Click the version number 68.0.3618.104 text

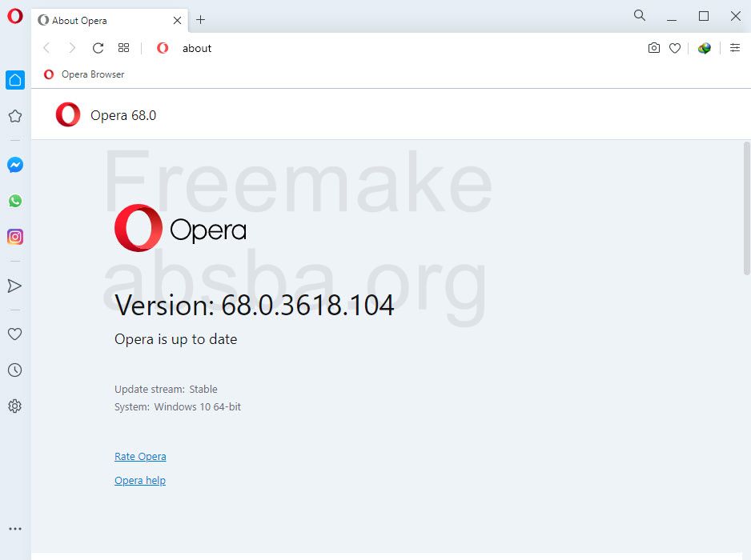[x=307, y=305]
